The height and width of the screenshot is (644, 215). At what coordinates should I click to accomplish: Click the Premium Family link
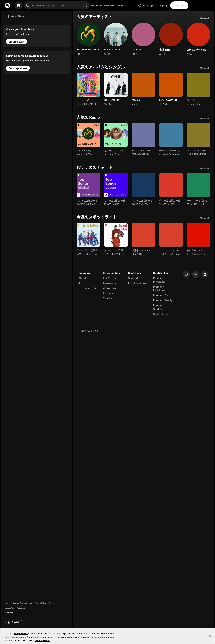pyautogui.click(x=163, y=300)
